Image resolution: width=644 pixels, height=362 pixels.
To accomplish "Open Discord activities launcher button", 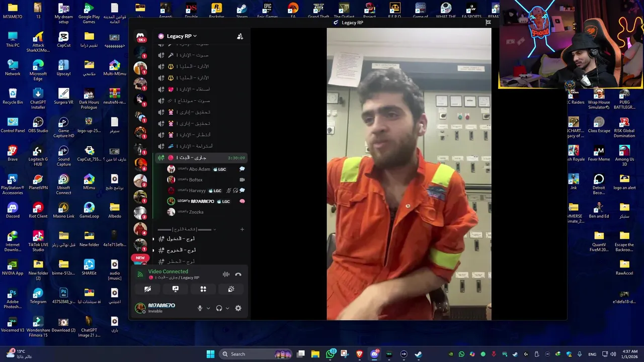I will [x=203, y=289].
